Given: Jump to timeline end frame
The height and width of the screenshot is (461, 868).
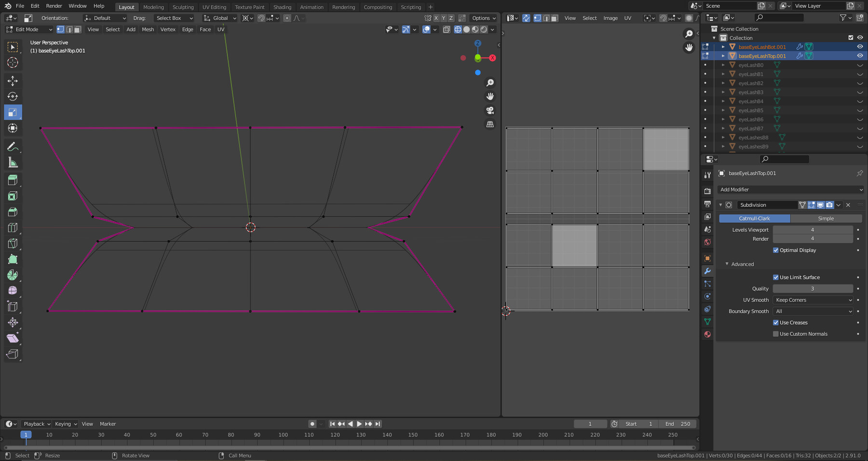Looking at the screenshot, I should (378, 424).
